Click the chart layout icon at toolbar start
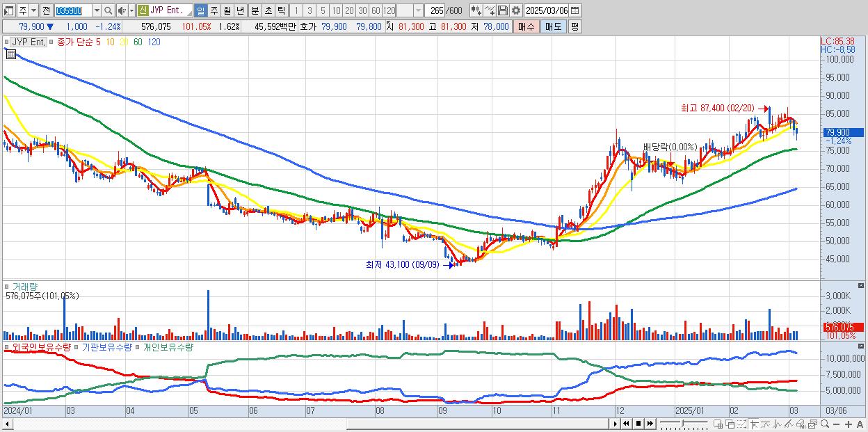The image size is (868, 432). pyautogui.click(x=8, y=10)
